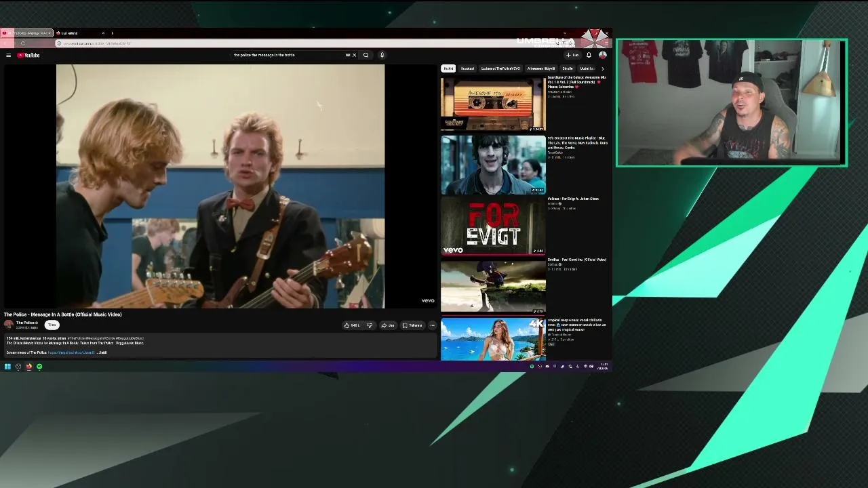Image resolution: width=868 pixels, height=488 pixels.
Task: Go back in the browser
Action: 5,43
